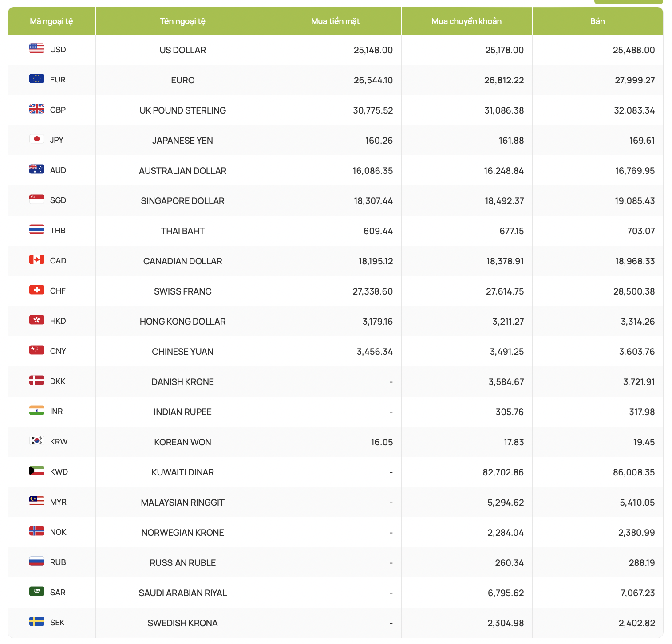Click USD sell rate 25,488.00
The height and width of the screenshot is (644, 672).
[634, 50]
